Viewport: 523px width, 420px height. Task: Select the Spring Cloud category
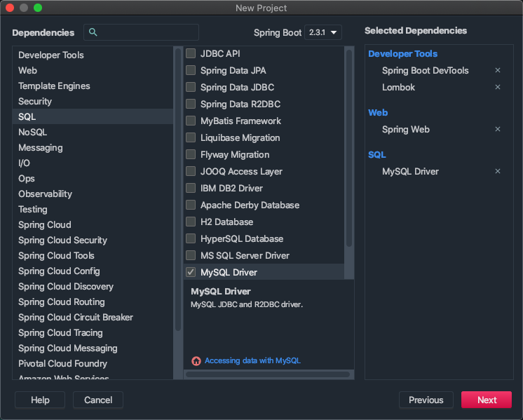[93, 225]
